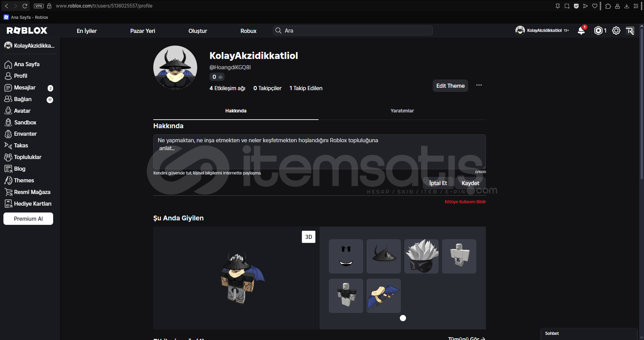Click the Ana Sayfa home icon in the sidebar
Viewport: 644px width, 340px height.
(8, 64)
